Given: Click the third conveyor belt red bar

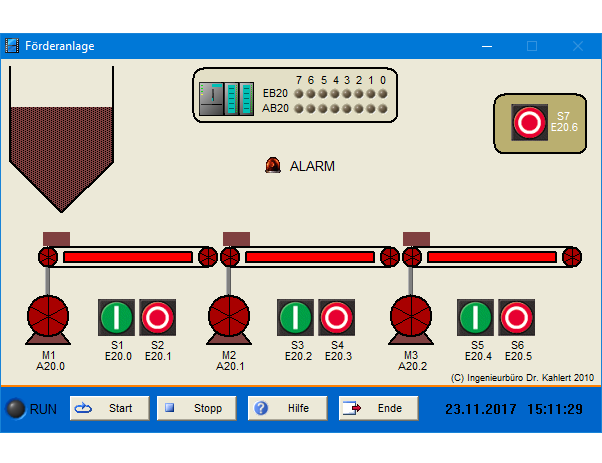Looking at the screenshot, I should click(492, 257).
